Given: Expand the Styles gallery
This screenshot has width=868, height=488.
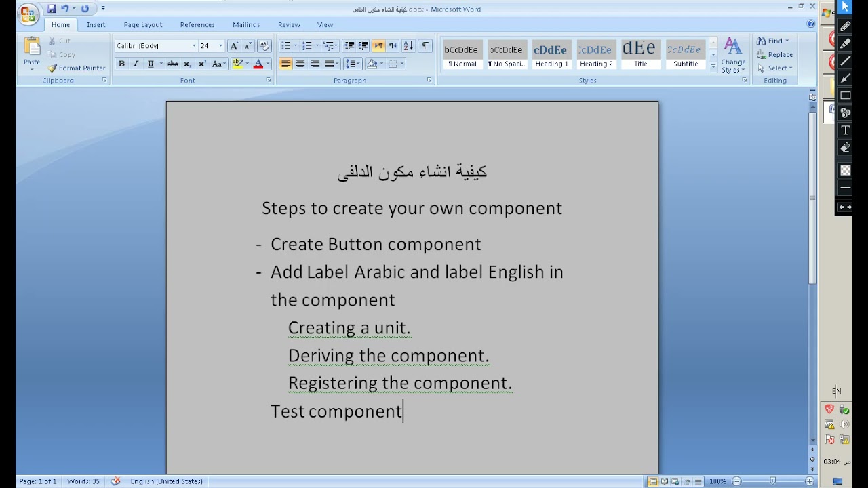Looking at the screenshot, I should coord(713,66).
